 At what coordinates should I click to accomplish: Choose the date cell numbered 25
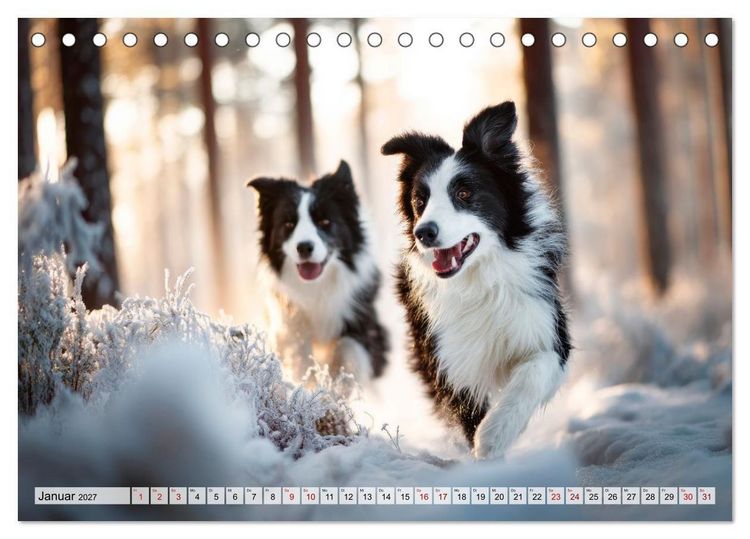[593, 495]
